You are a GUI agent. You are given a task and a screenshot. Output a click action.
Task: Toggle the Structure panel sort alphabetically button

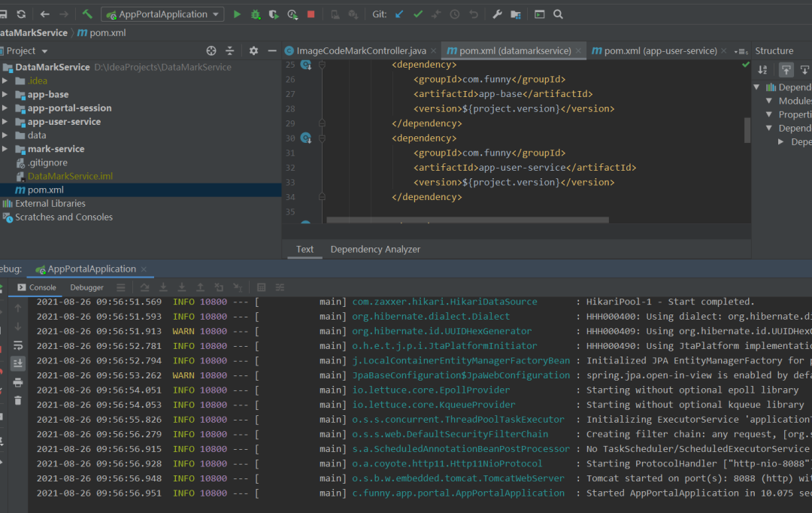(762, 70)
